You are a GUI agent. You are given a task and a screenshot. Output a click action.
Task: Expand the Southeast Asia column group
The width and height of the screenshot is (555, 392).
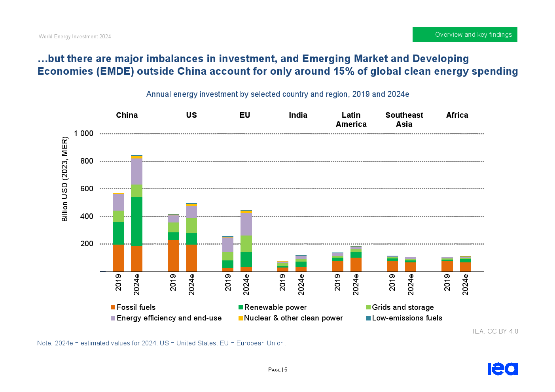404,119
